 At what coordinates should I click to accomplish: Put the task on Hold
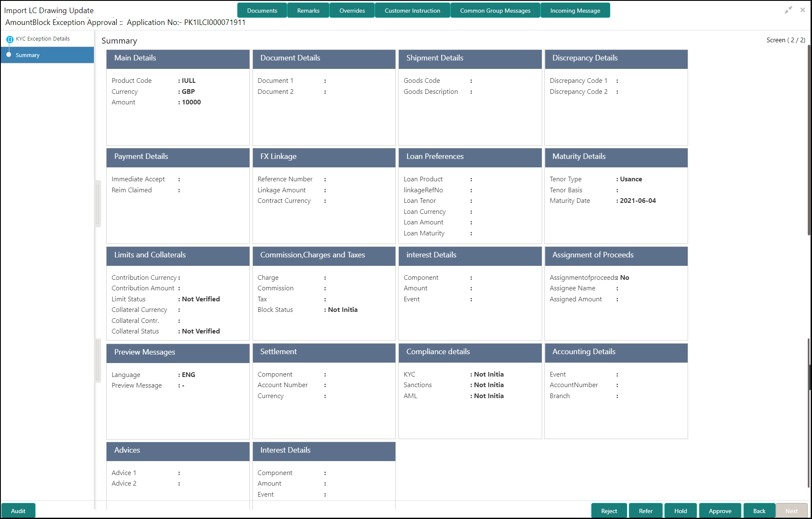pos(680,511)
